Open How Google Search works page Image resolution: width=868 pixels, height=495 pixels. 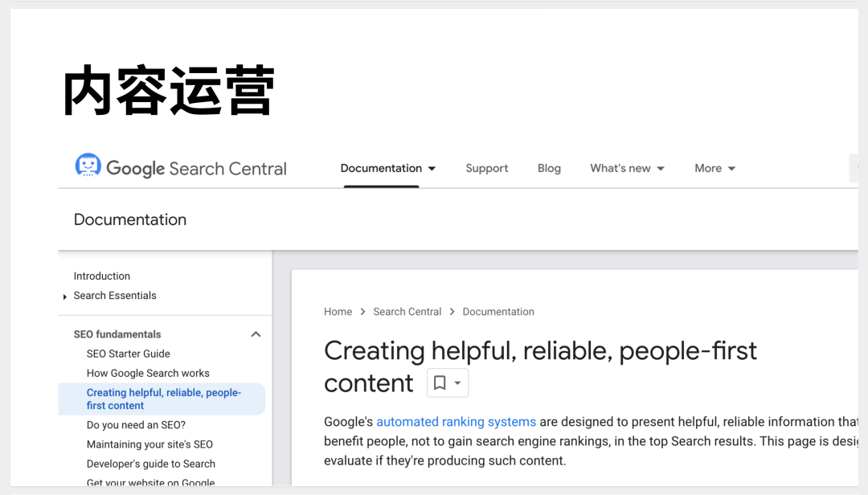[148, 373]
